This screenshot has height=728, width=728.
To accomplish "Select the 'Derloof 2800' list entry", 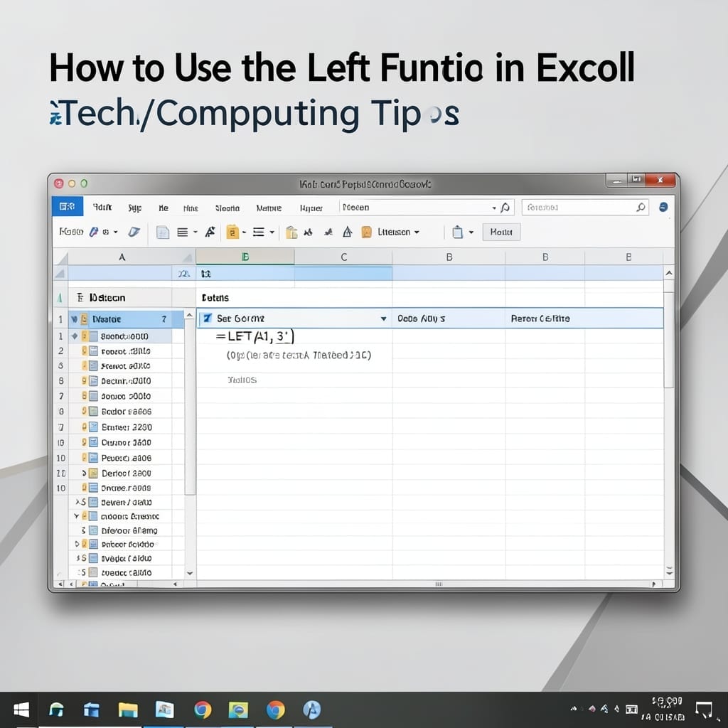I will point(127,473).
